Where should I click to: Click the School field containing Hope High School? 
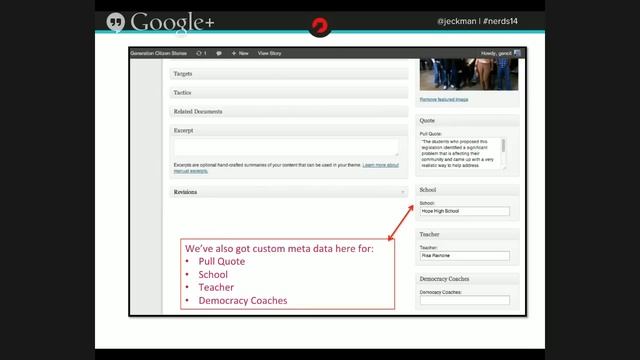tap(464, 211)
